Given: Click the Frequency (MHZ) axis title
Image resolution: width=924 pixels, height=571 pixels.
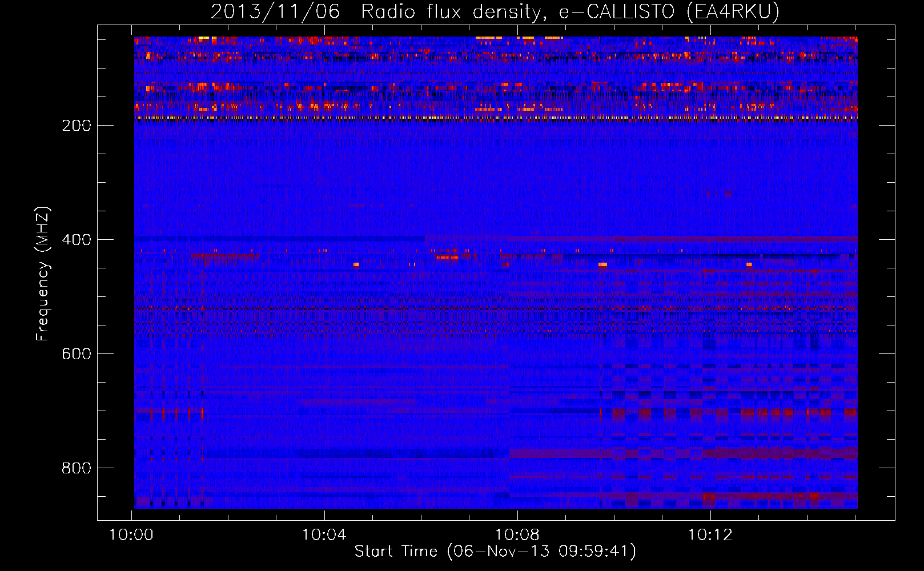Looking at the screenshot, I should point(43,274).
